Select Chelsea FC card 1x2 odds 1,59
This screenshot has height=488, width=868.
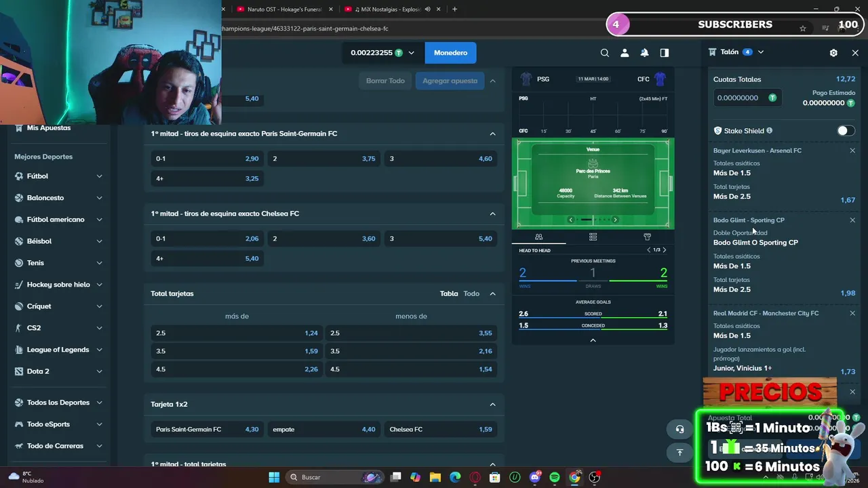441,429
